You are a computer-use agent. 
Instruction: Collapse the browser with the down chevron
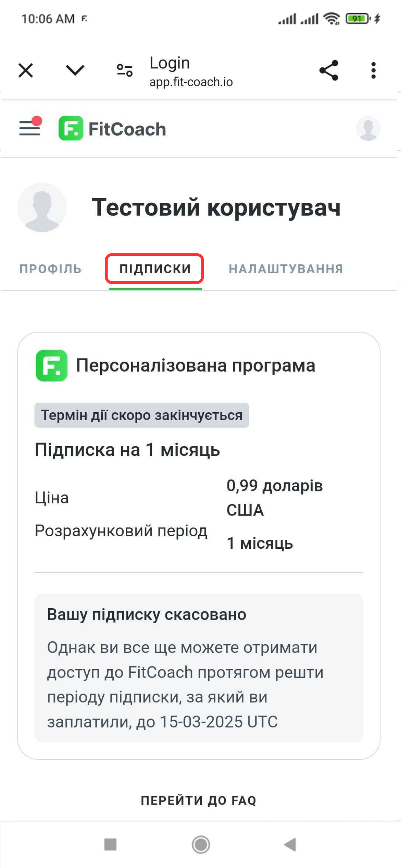(x=75, y=70)
